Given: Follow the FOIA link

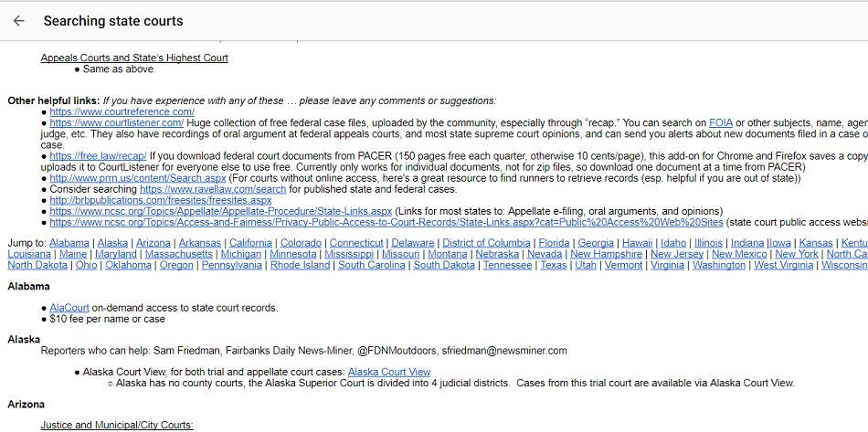Looking at the screenshot, I should point(721,122).
